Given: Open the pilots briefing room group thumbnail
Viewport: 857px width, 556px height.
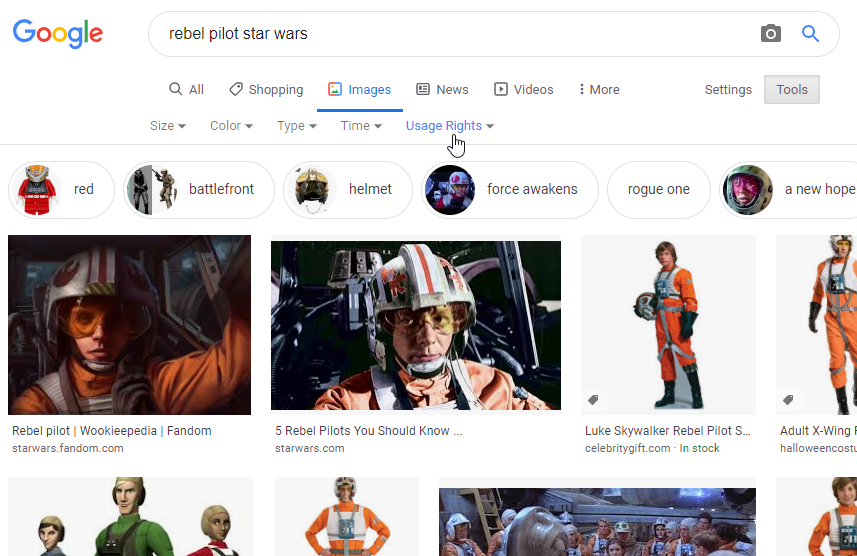Looking at the screenshot, I should (x=597, y=522).
